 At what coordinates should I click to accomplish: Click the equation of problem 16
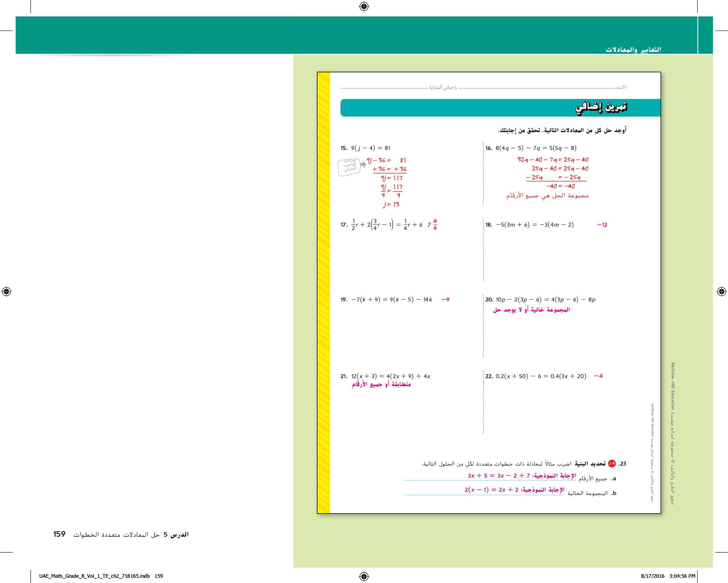coord(536,148)
